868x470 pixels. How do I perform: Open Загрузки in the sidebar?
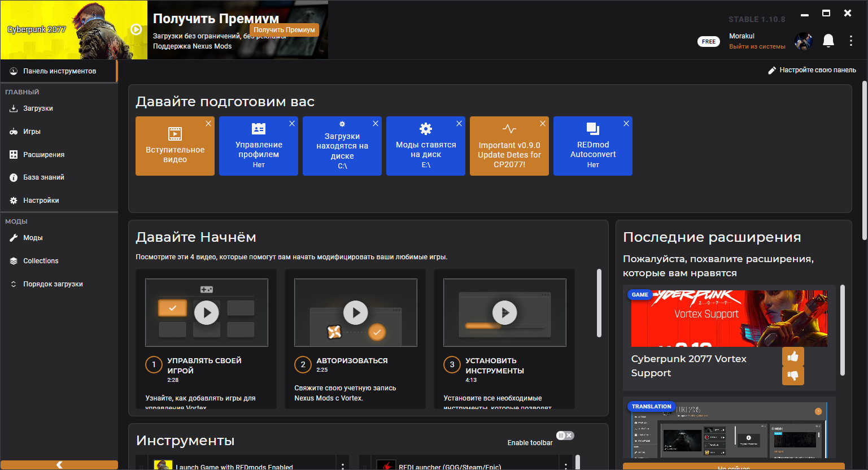pyautogui.click(x=38, y=108)
